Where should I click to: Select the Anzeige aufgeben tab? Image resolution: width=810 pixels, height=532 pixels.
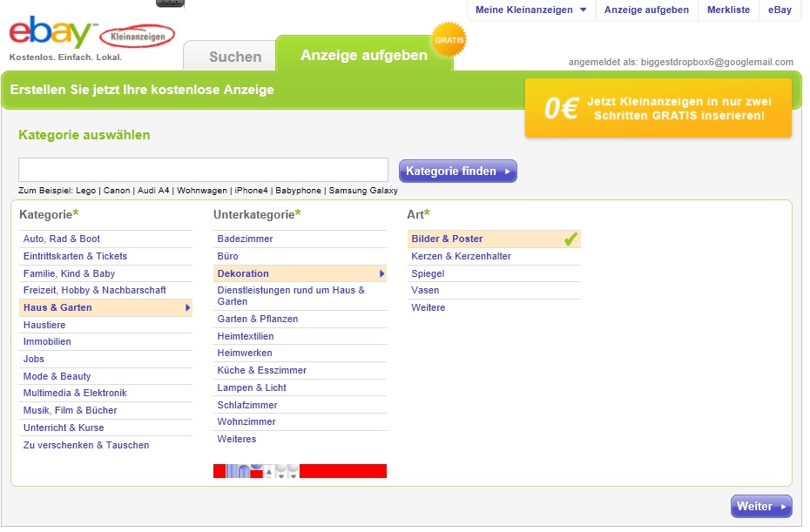point(363,55)
